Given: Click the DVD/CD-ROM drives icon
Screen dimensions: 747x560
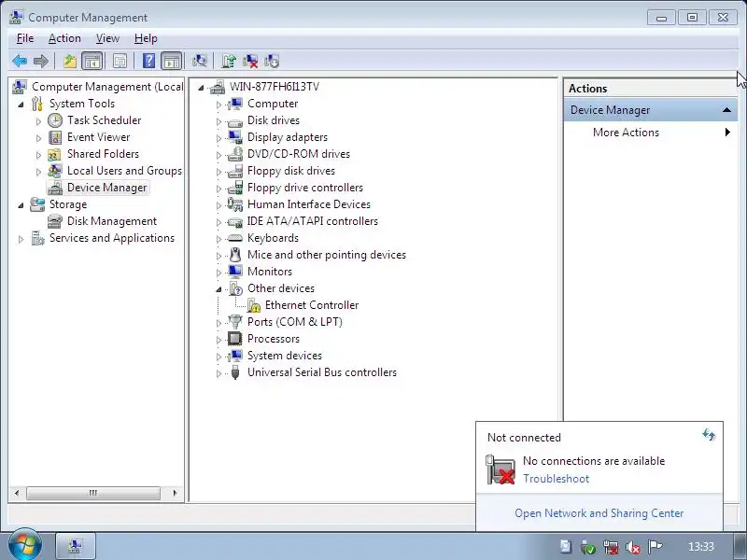Looking at the screenshot, I should tap(235, 154).
